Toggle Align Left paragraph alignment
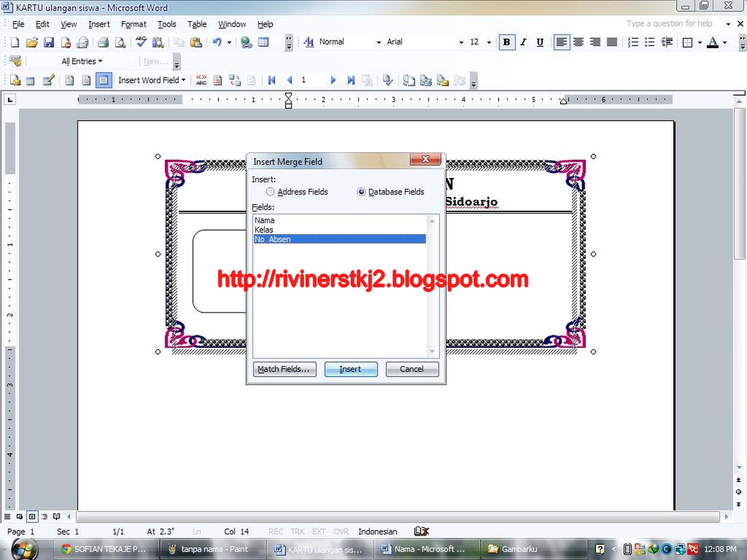 [x=562, y=42]
